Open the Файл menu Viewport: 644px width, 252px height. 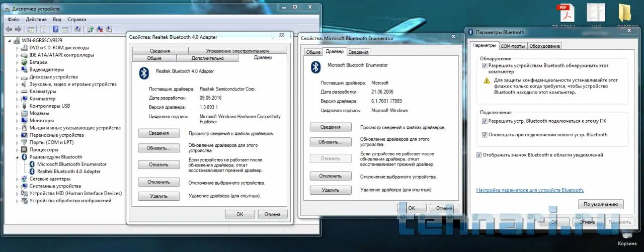click(14, 19)
